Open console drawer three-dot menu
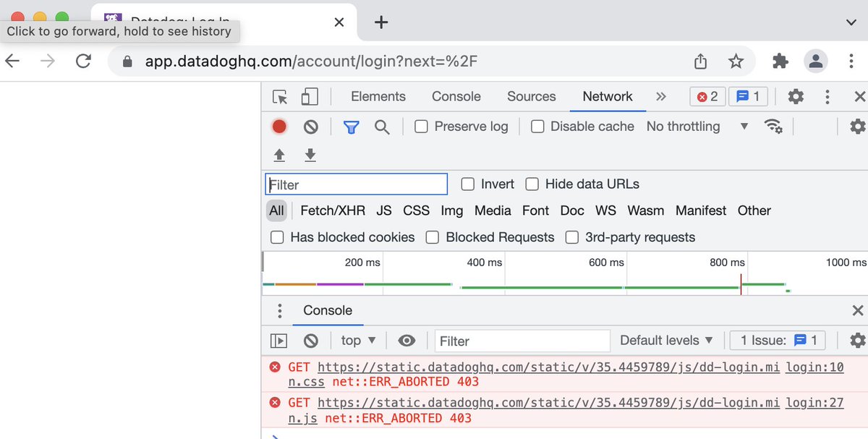The image size is (868, 439). (280, 311)
